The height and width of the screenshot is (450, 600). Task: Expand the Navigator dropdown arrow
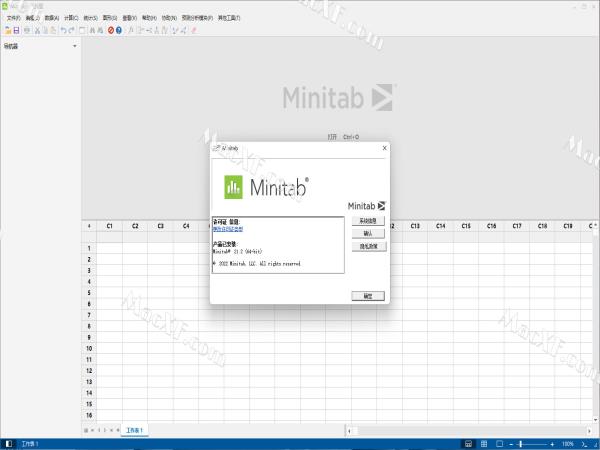[x=75, y=46]
